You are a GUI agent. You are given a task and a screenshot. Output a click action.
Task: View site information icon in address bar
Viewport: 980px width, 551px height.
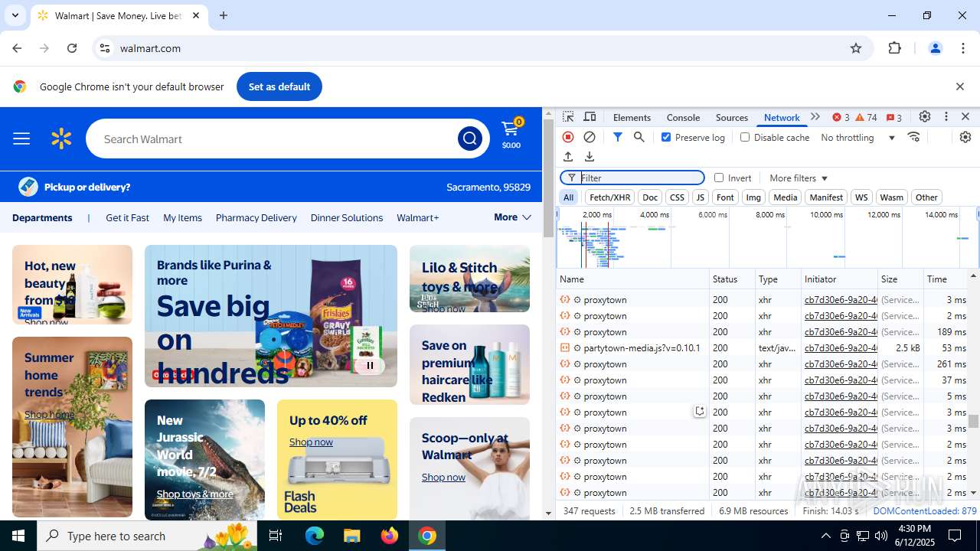tap(105, 48)
